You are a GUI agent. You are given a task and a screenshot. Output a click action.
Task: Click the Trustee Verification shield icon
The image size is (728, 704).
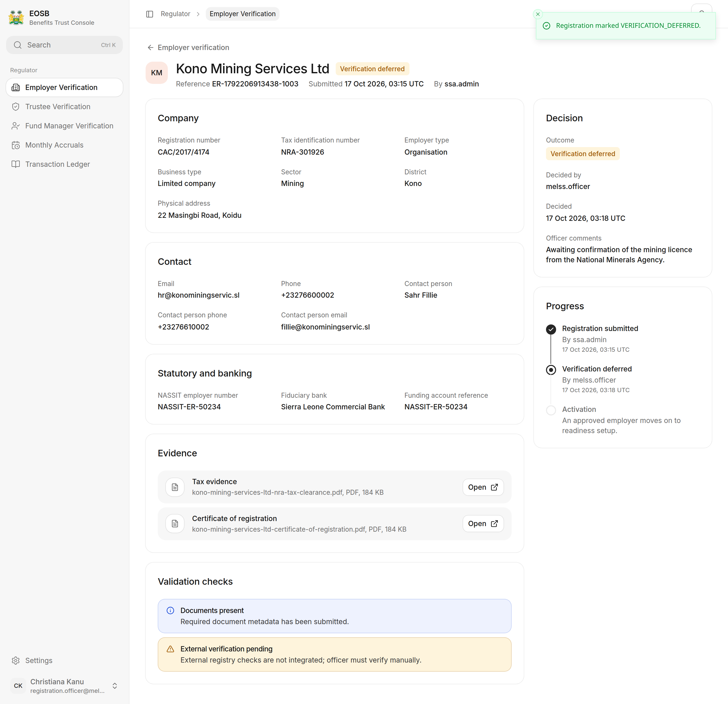[16, 107]
